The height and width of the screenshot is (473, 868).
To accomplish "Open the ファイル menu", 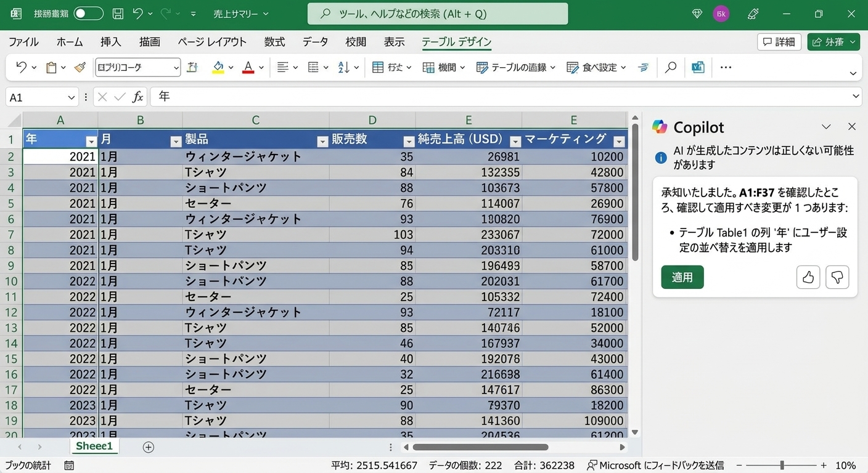I will point(23,42).
